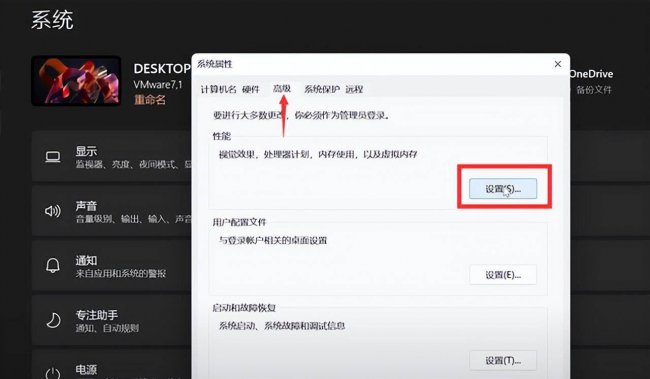Click the 备份文件 text under OneDrive
Screen dimensions: 650x379
pyautogui.click(x=594, y=90)
